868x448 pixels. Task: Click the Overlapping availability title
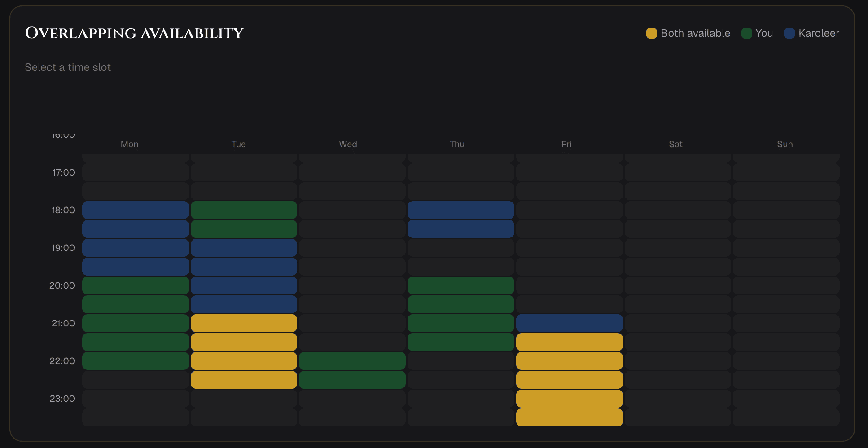(x=134, y=33)
